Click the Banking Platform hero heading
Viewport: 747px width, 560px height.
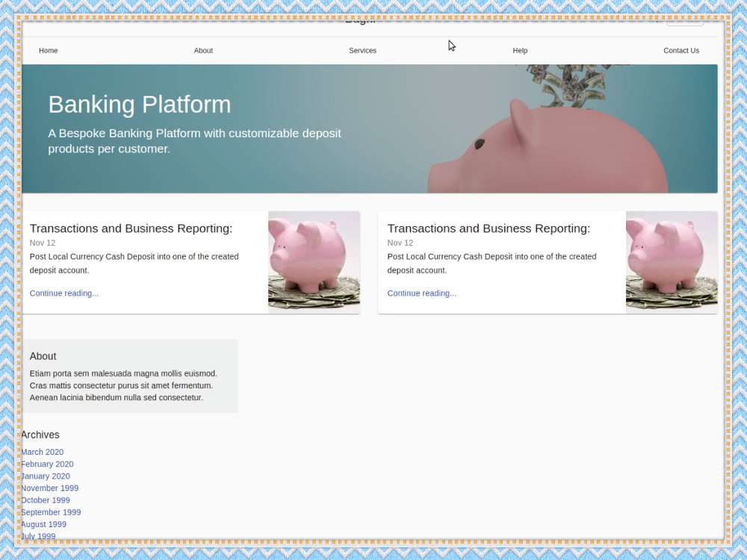point(139,105)
